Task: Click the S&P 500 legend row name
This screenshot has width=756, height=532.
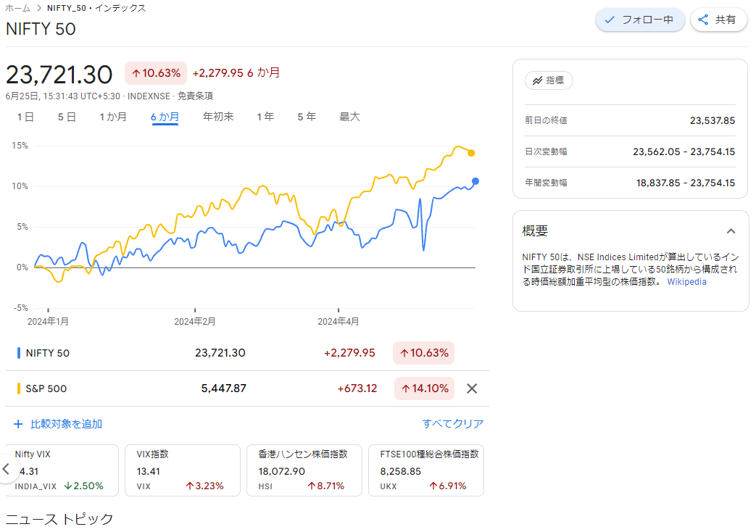Action: 46,388
